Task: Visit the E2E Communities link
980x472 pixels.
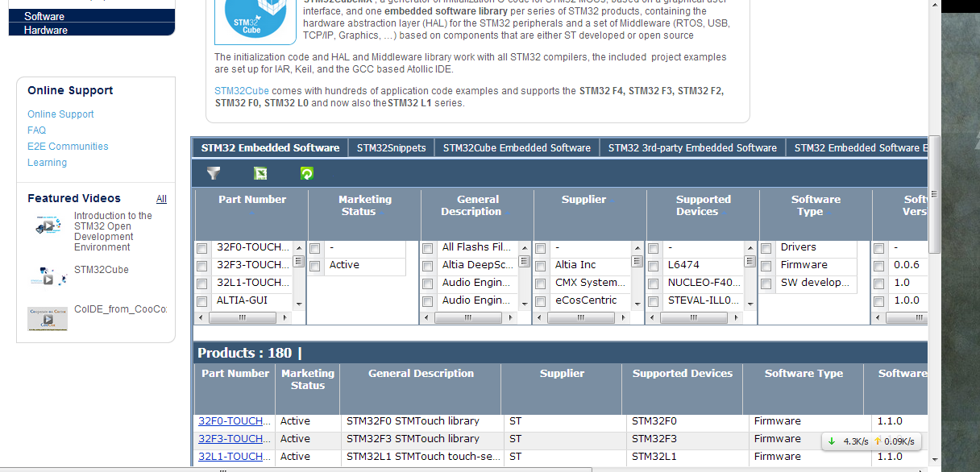Action: [68, 147]
